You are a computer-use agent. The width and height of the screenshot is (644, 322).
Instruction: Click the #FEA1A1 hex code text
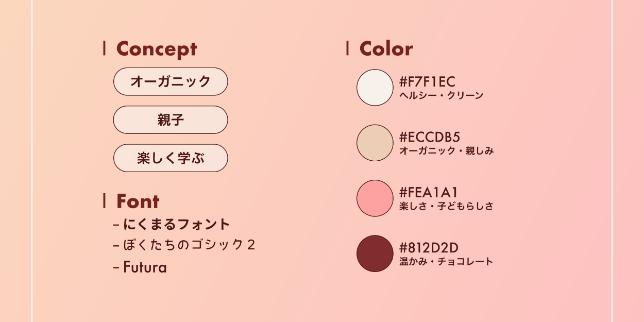pos(429,192)
